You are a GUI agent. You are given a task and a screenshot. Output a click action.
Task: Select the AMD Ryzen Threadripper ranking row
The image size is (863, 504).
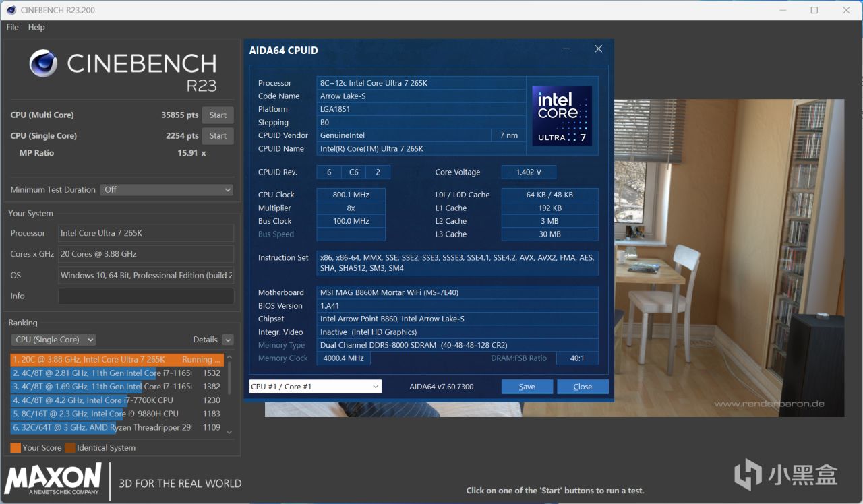117,427
